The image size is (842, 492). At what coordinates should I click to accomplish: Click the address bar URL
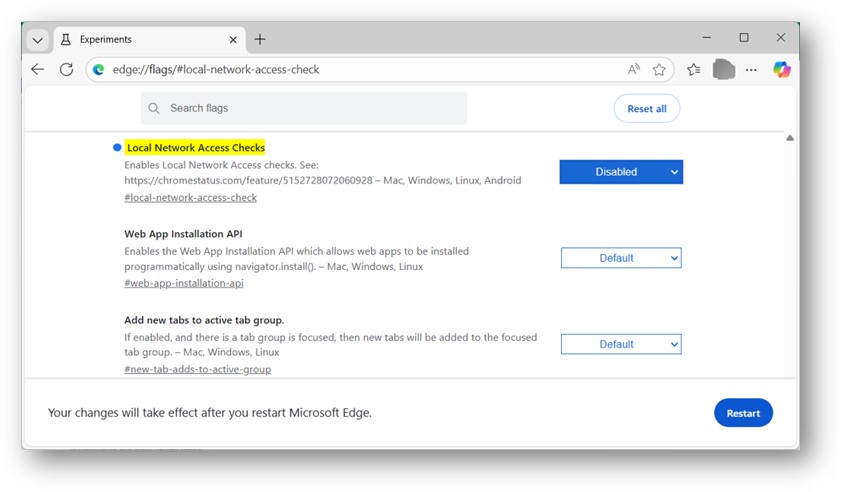(216, 69)
